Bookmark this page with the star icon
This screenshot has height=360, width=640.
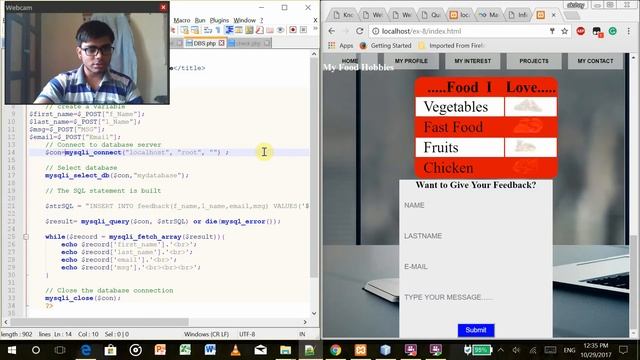(564, 31)
